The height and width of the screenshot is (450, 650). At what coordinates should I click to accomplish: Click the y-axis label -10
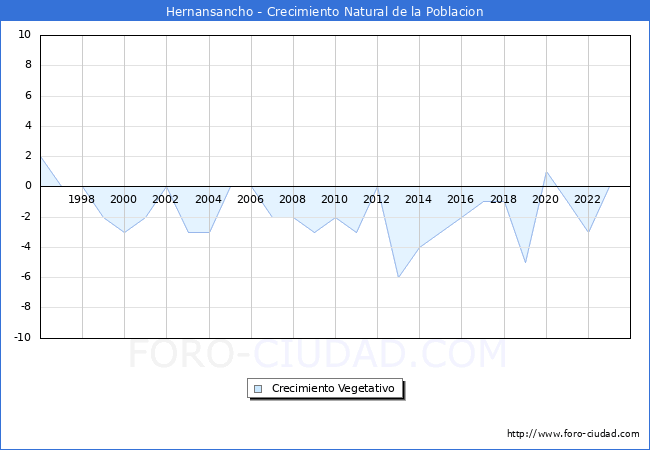(23, 337)
